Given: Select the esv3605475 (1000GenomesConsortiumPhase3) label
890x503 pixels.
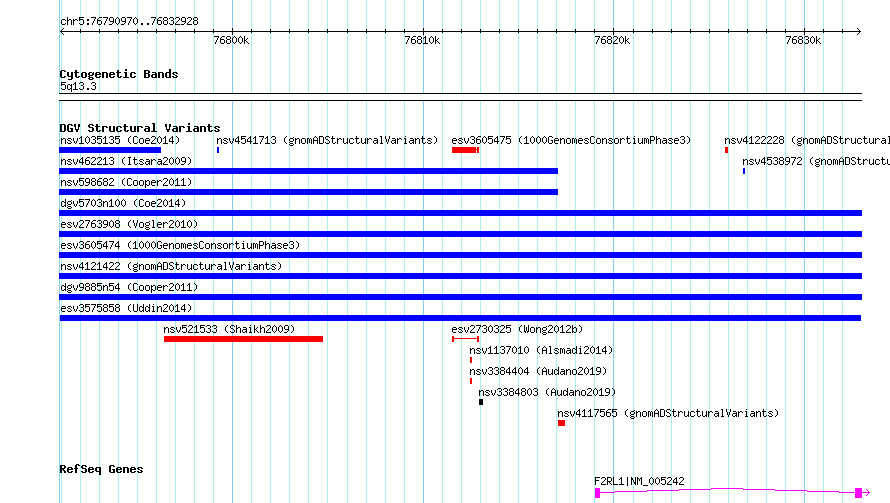Looking at the screenshot, I should (x=571, y=140).
